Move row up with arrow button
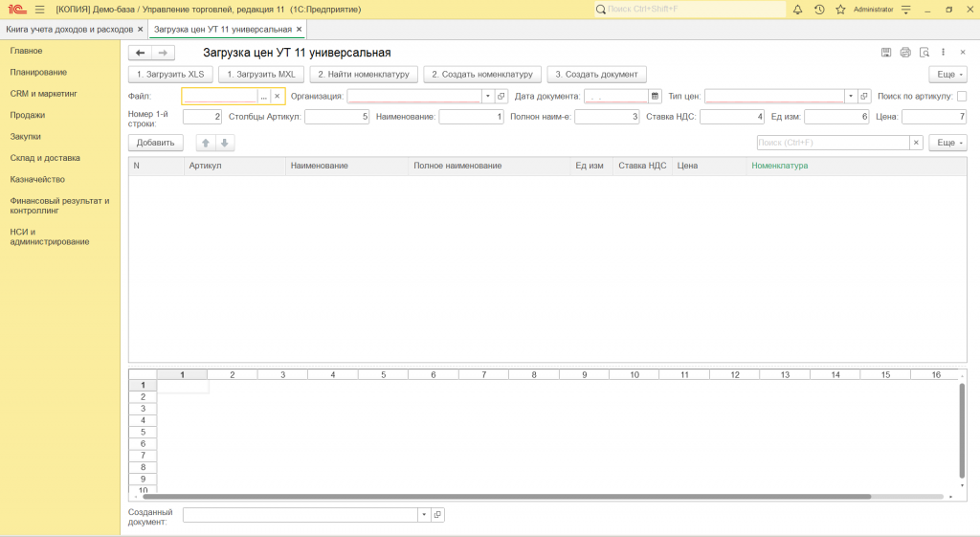 (x=206, y=143)
